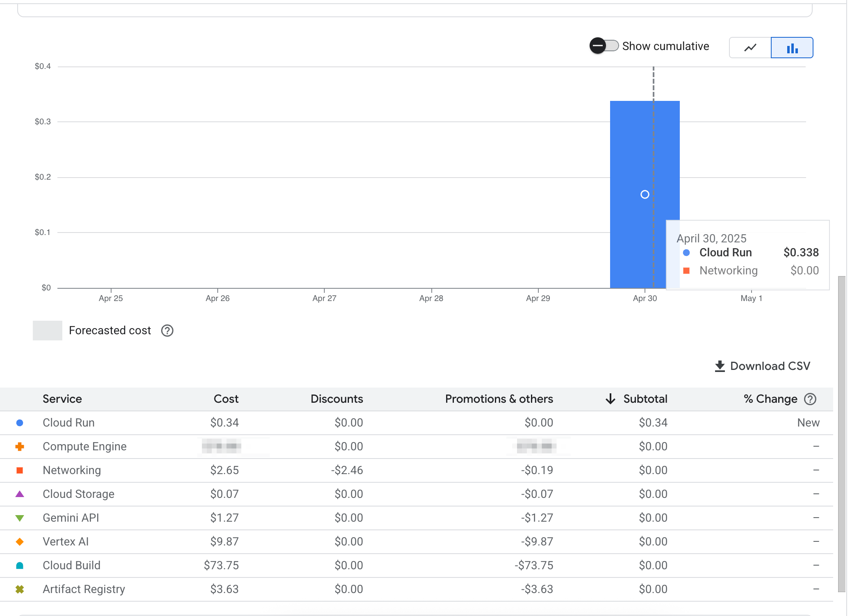Sort table by % Change column
The width and height of the screenshot is (852, 616).
pyautogui.click(x=770, y=399)
